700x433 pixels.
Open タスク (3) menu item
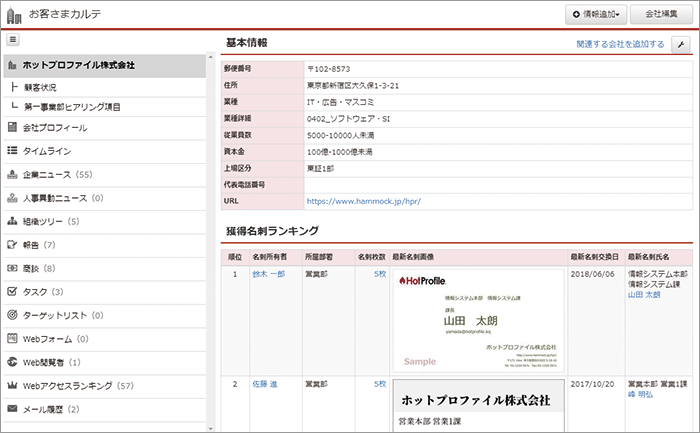104,292
